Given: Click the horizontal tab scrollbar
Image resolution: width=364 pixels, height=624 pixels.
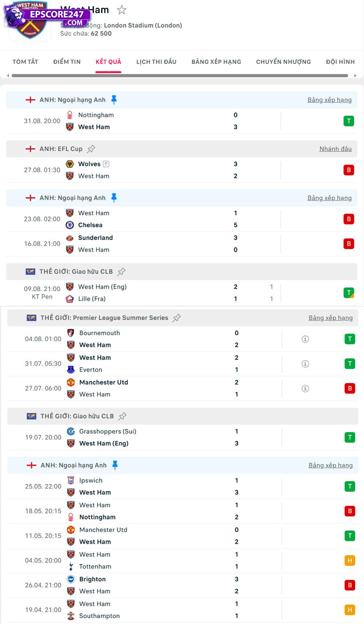Looking at the screenshot, I should pyautogui.click(x=180, y=76).
